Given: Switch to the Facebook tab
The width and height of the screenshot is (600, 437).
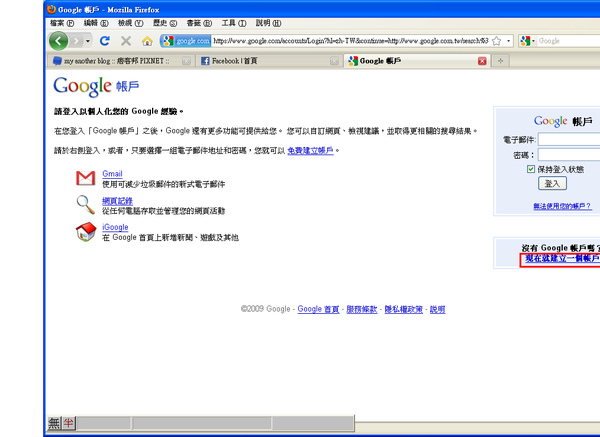Looking at the screenshot, I should (269, 61).
